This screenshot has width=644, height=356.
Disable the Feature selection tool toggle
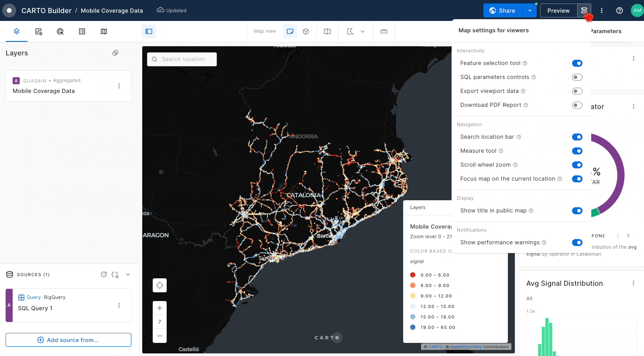click(x=577, y=63)
